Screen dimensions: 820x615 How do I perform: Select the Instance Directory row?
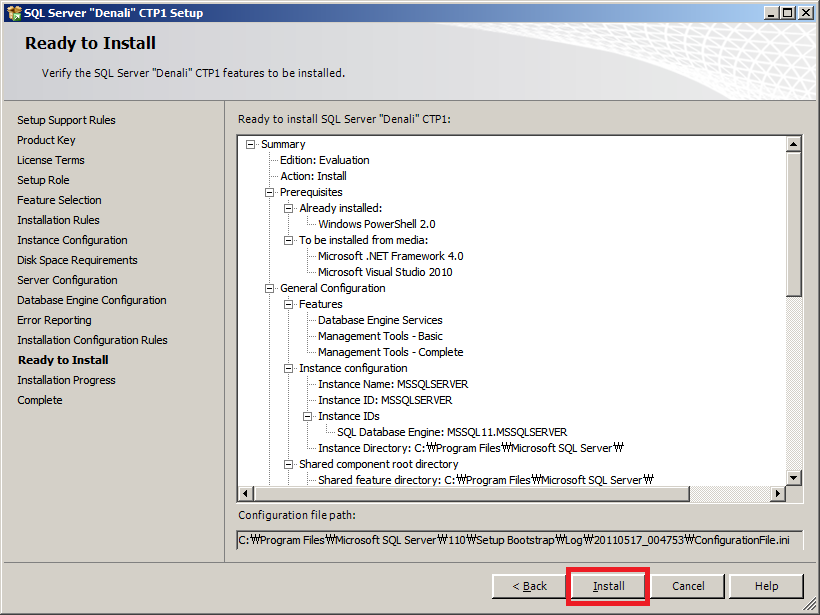pos(471,448)
